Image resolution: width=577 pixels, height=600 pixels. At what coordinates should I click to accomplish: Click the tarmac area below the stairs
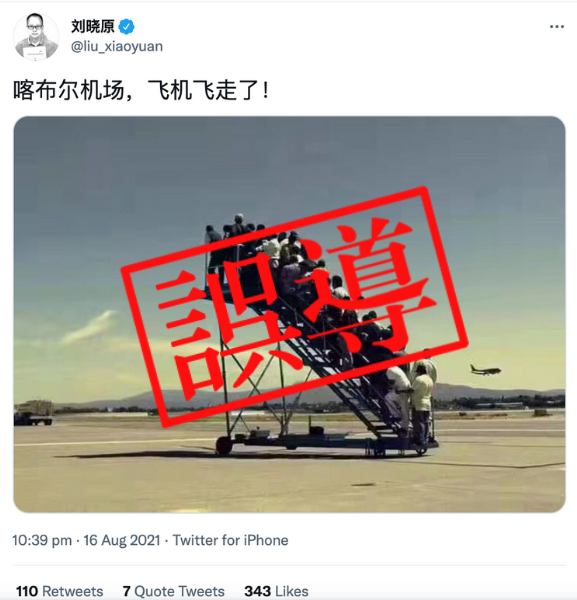(x=289, y=484)
